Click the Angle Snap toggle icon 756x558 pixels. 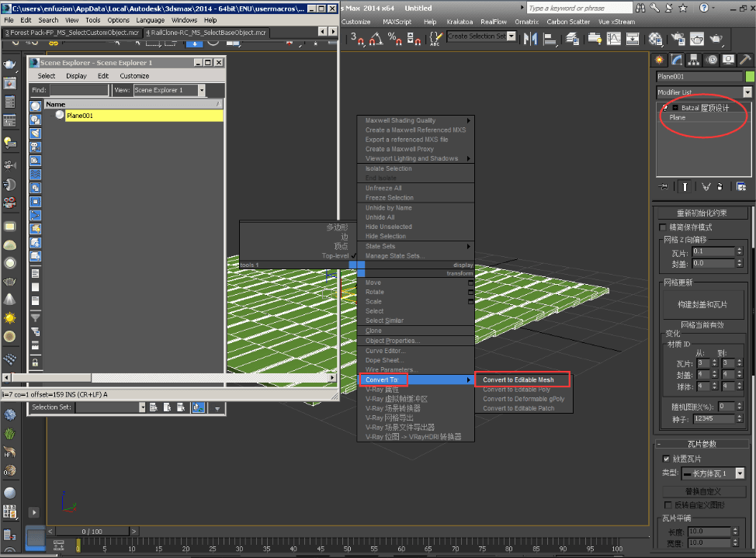[376, 38]
